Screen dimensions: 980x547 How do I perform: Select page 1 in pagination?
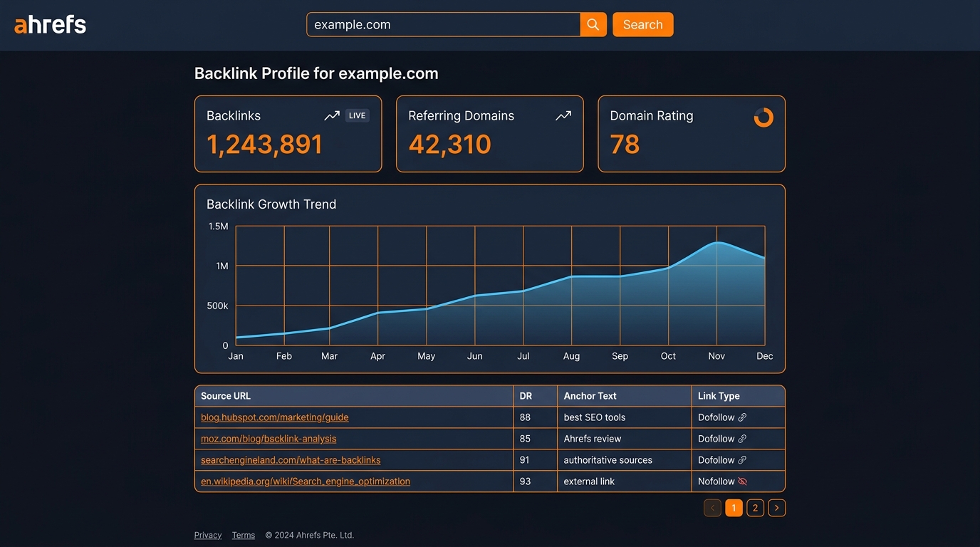click(x=734, y=508)
